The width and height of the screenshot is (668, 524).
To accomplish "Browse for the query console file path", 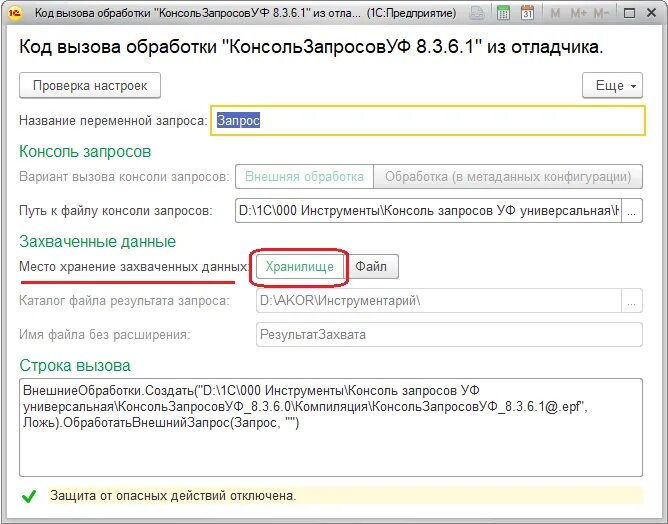I will click(x=632, y=210).
